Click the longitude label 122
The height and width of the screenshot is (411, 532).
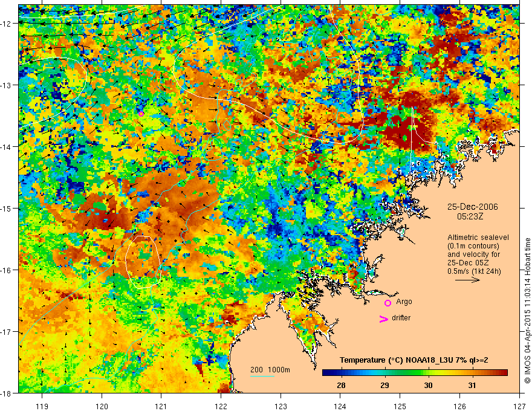point(221,406)
